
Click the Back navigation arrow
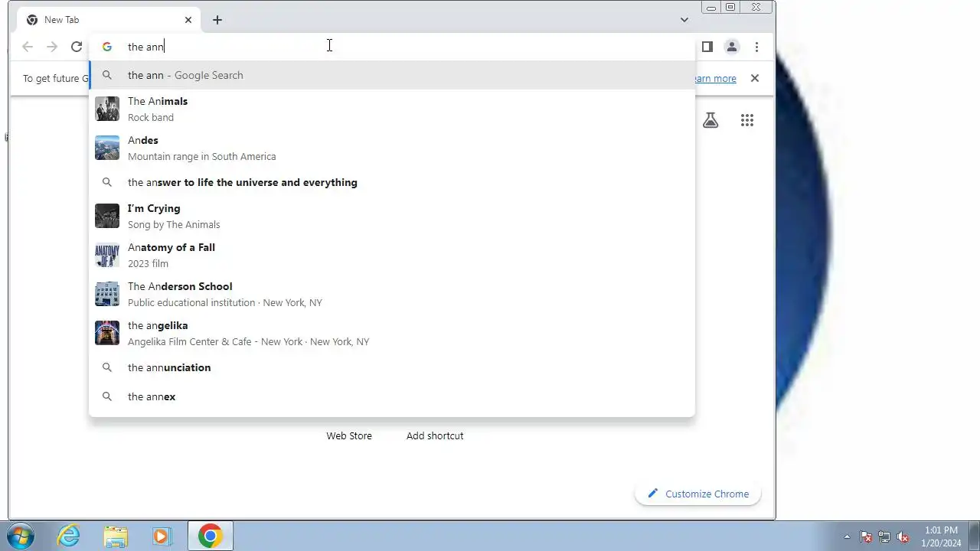(28, 47)
